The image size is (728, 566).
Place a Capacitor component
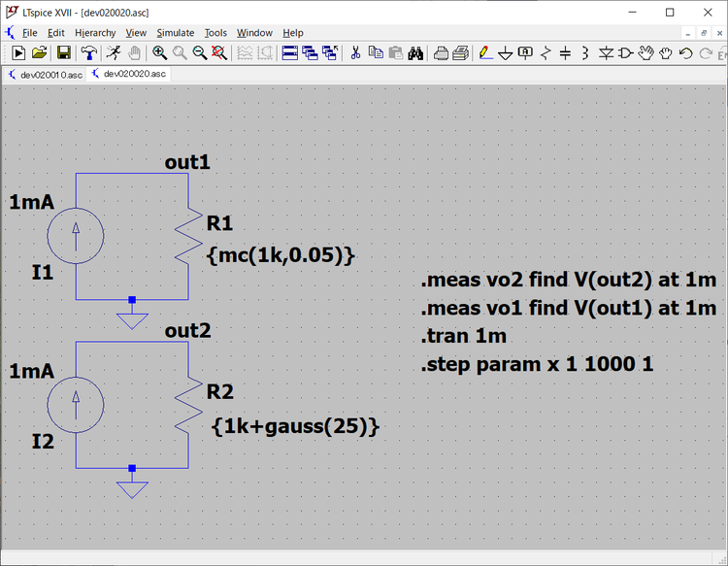pos(565,53)
